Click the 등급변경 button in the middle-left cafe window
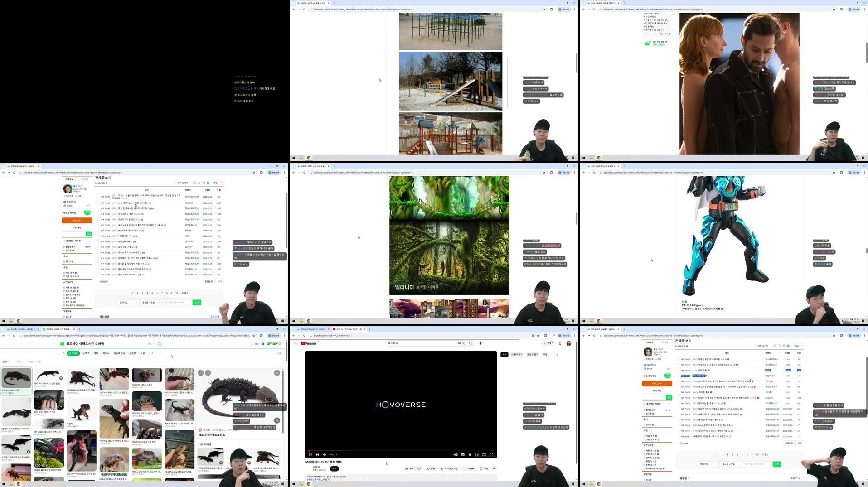 click(209, 281)
